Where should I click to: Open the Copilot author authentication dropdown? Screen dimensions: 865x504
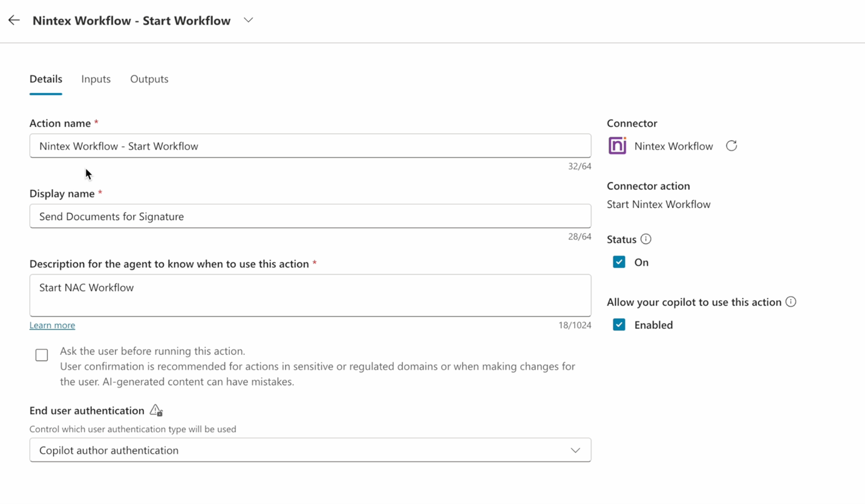point(310,450)
